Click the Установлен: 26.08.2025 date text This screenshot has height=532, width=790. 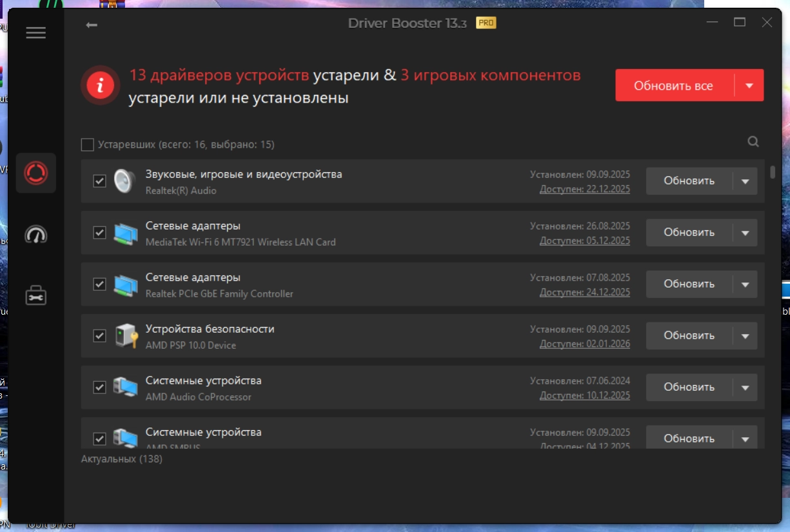pyautogui.click(x=580, y=226)
